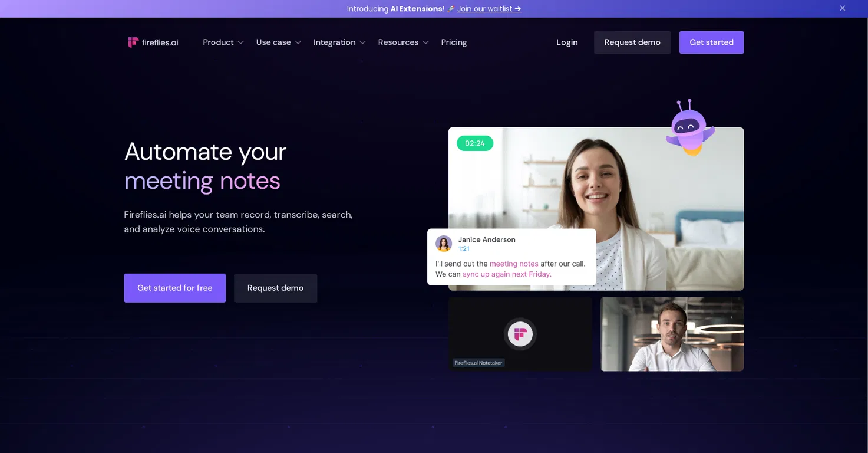Go to the Pricing page
Viewport: 868px width, 453px height.
pos(454,42)
